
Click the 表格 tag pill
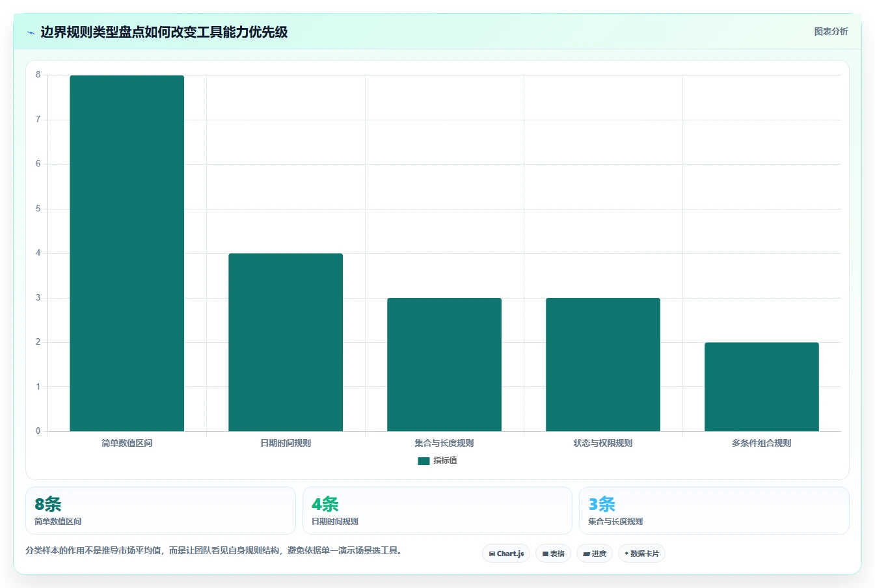(553, 554)
